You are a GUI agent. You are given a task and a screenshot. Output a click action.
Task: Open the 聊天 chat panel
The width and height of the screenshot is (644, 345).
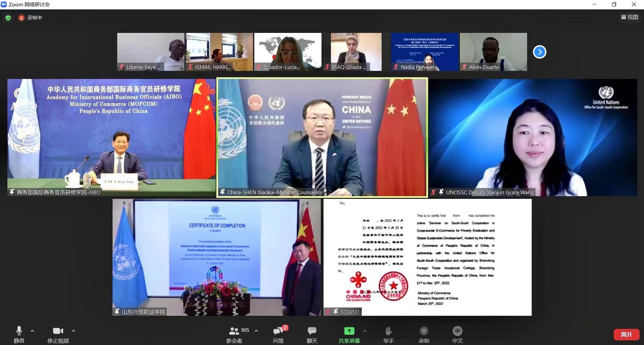tap(312, 335)
